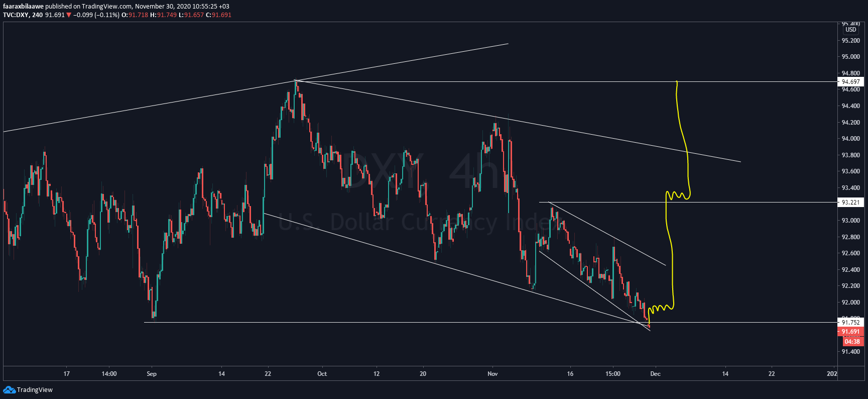Click the open value O:91.718
This screenshot has width=868, height=399.
135,15
